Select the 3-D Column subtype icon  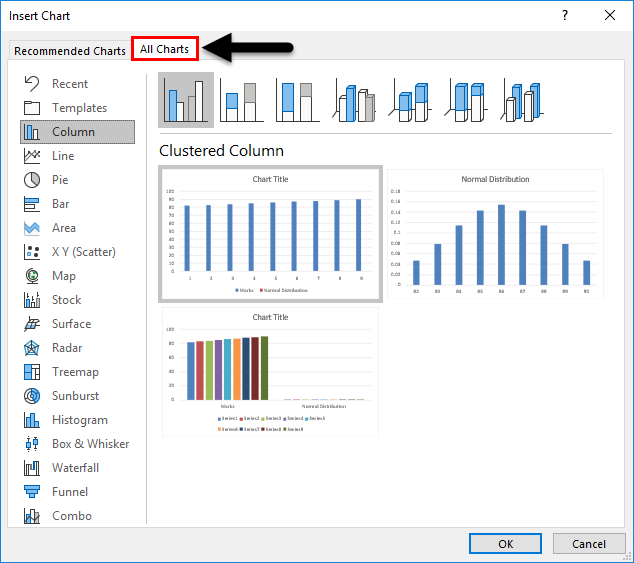pyautogui.click(x=522, y=100)
